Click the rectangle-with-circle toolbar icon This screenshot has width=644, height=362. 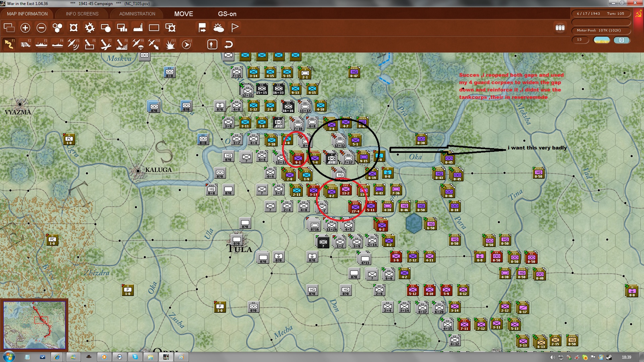(106, 27)
